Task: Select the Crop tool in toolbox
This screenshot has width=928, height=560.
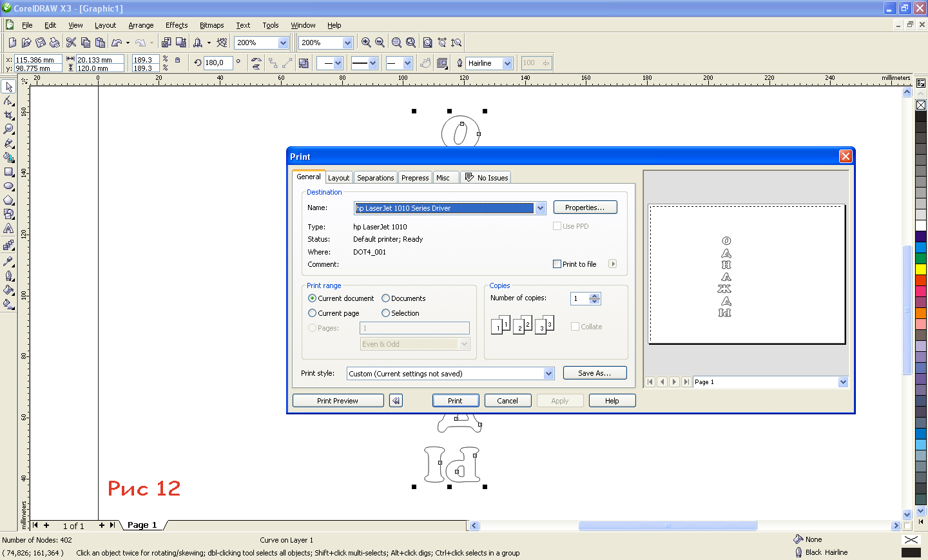Action: pos(8,115)
